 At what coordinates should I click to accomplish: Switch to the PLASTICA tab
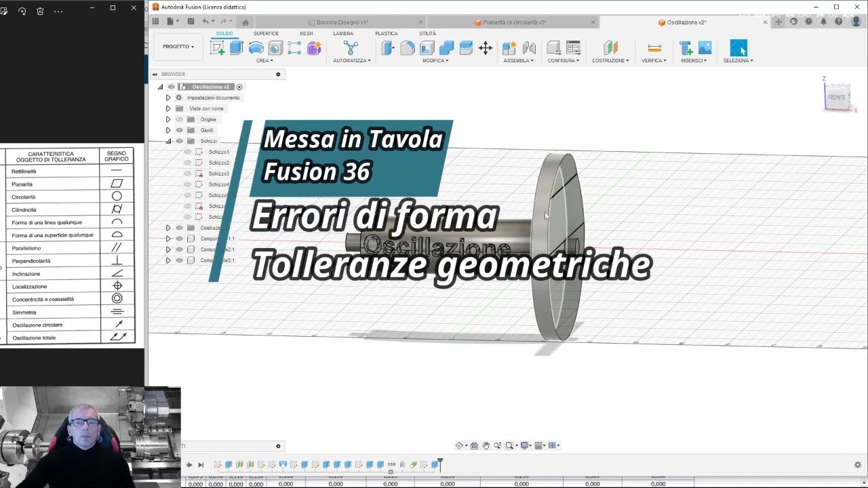(x=387, y=33)
